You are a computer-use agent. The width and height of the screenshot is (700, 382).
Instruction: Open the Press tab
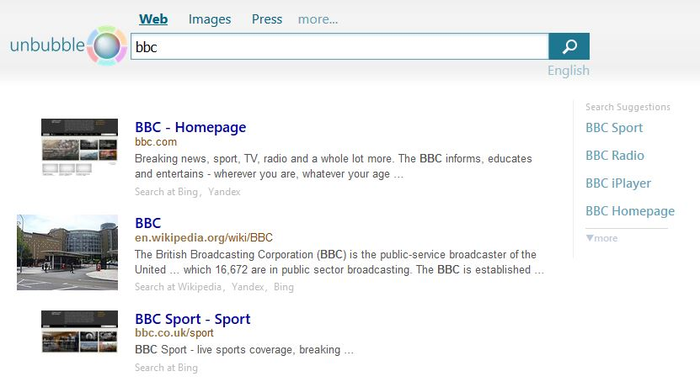point(267,19)
